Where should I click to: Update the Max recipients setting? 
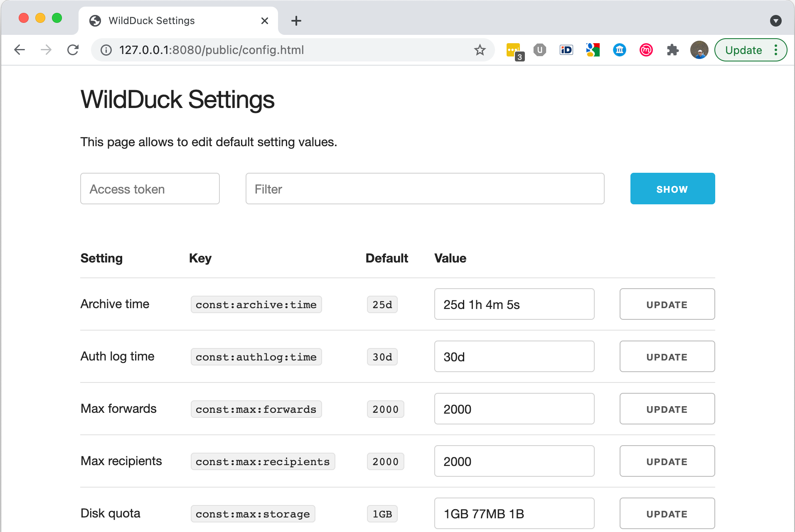pos(667,461)
